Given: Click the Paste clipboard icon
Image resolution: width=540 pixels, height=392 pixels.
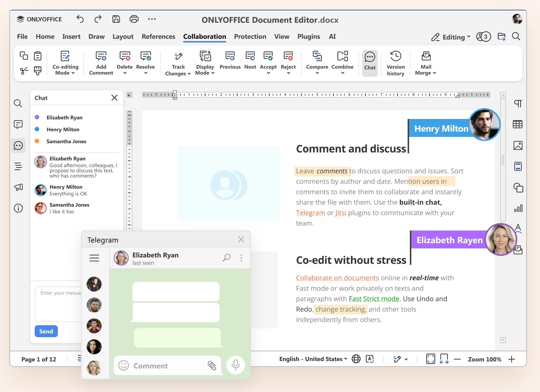Looking at the screenshot, I should click(38, 56).
